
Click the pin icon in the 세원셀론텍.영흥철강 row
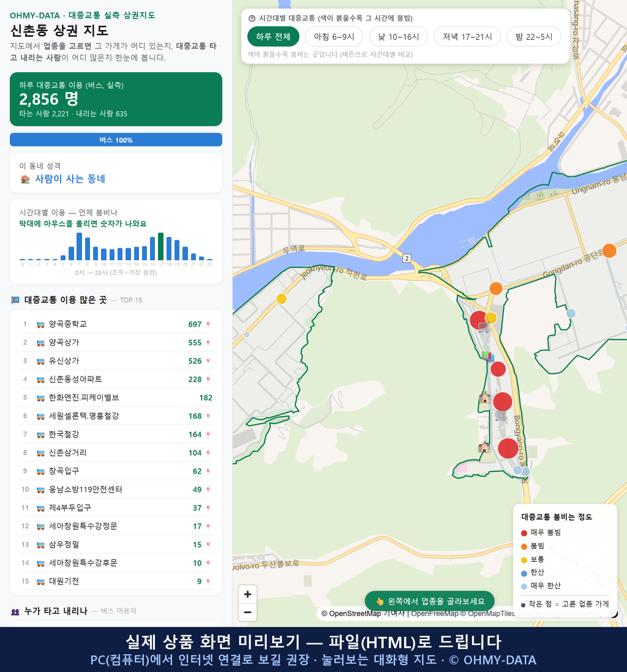click(x=208, y=416)
